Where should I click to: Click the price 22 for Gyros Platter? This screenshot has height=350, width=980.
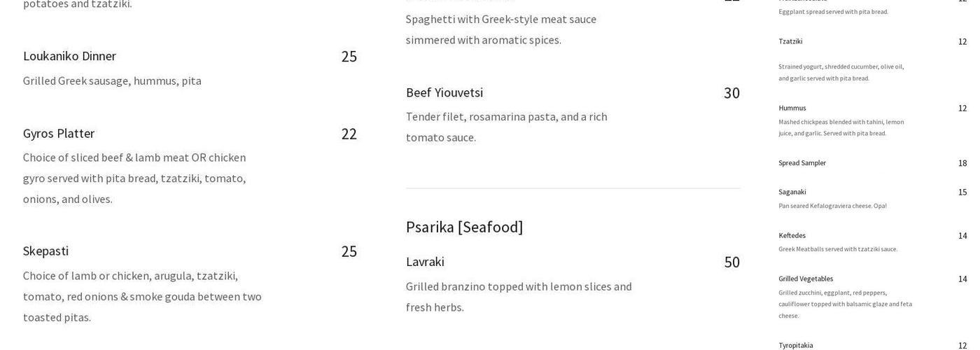[349, 134]
